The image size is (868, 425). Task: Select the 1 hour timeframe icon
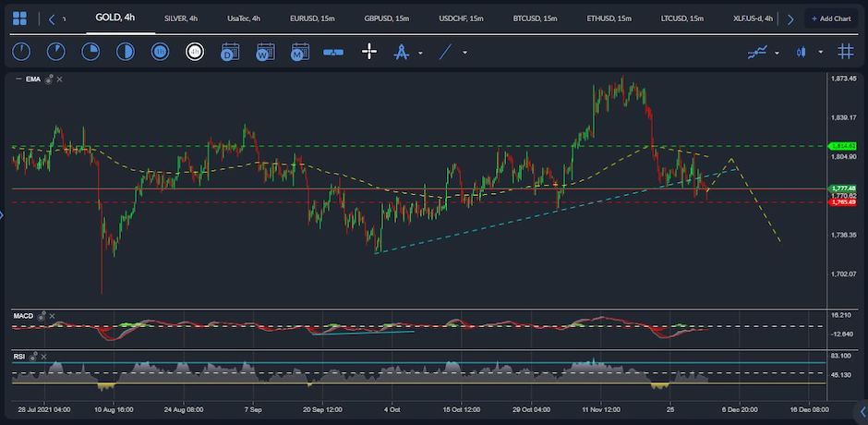160,52
